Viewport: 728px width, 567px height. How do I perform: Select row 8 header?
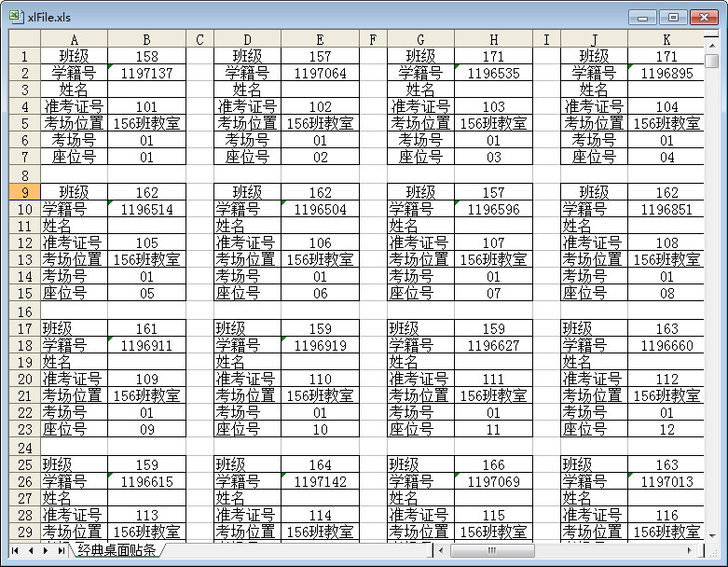pyautogui.click(x=24, y=175)
